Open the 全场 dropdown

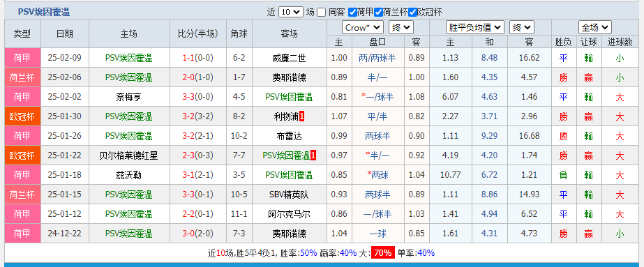(x=595, y=27)
